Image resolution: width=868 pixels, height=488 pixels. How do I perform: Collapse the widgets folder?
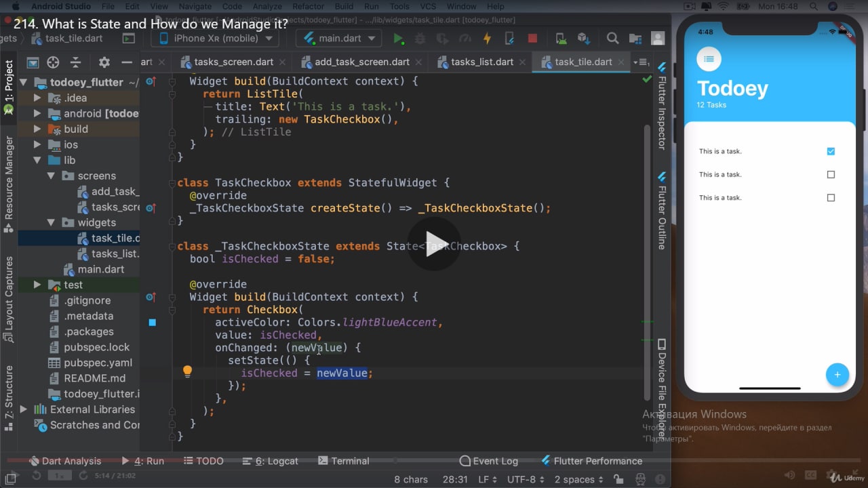click(51, 223)
